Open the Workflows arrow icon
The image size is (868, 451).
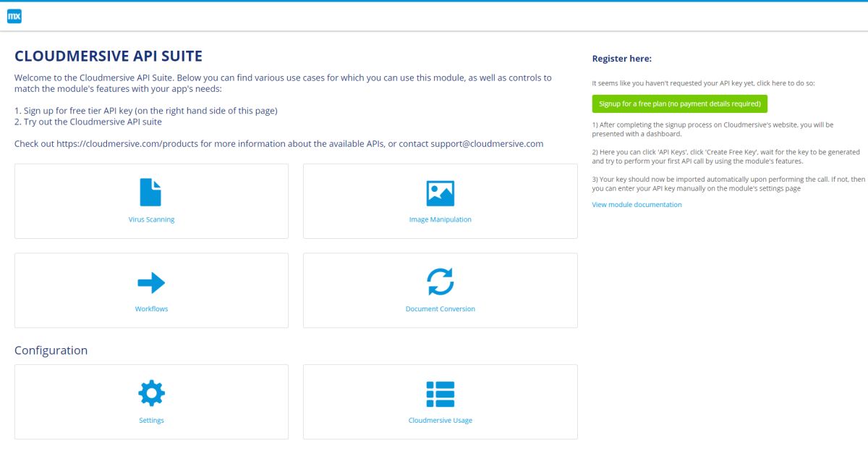(151, 282)
